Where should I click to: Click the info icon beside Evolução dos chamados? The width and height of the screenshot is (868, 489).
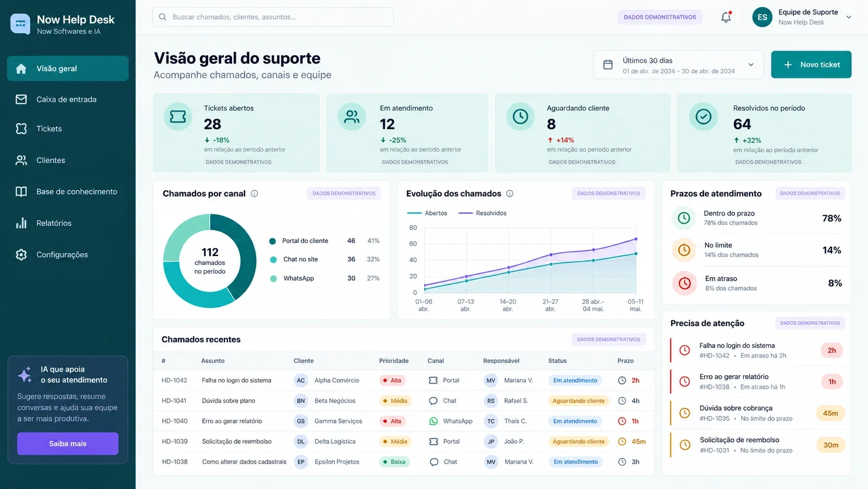[x=510, y=193]
